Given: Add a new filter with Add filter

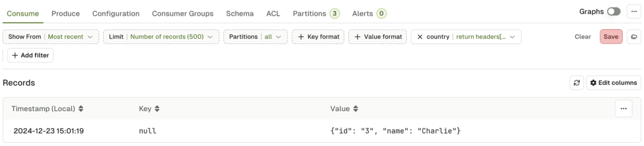Looking at the screenshot, I should [x=30, y=55].
